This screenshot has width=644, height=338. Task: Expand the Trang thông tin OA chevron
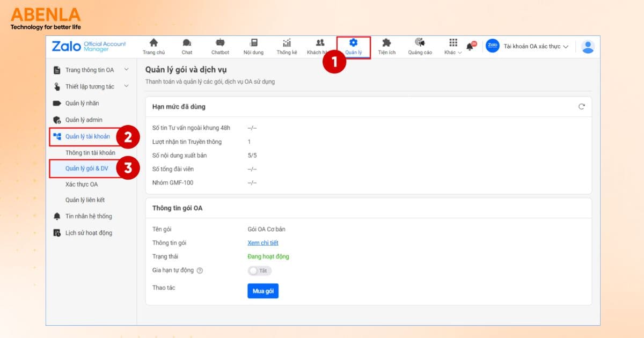tap(126, 70)
